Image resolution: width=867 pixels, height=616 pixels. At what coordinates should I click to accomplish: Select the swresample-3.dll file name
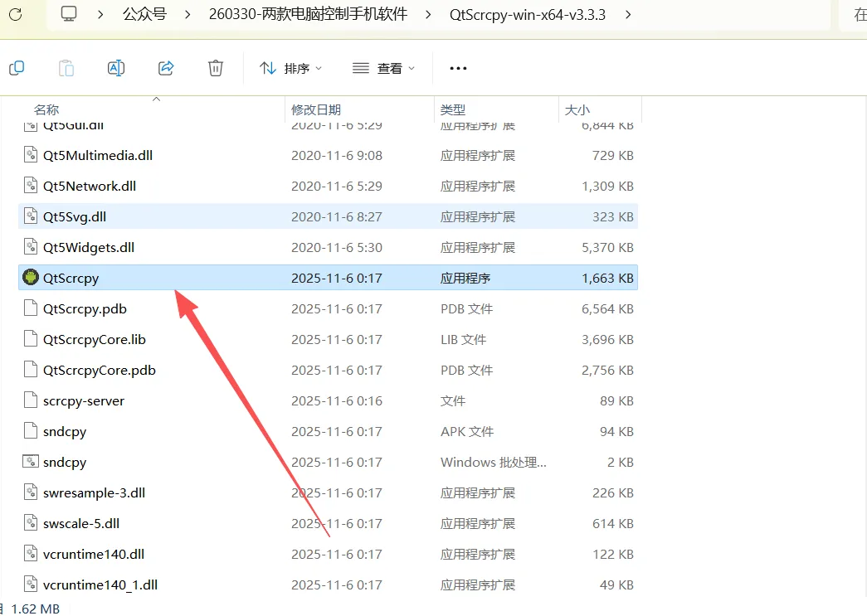(x=94, y=492)
